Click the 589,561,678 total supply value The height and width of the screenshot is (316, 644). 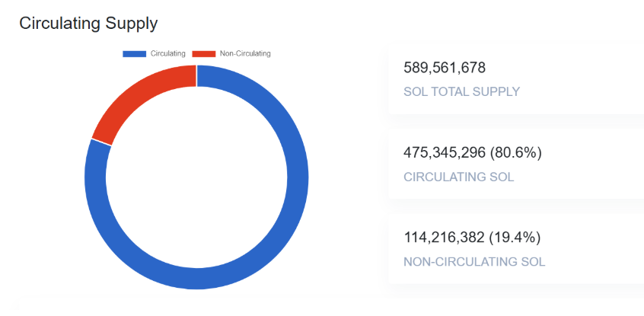(445, 68)
